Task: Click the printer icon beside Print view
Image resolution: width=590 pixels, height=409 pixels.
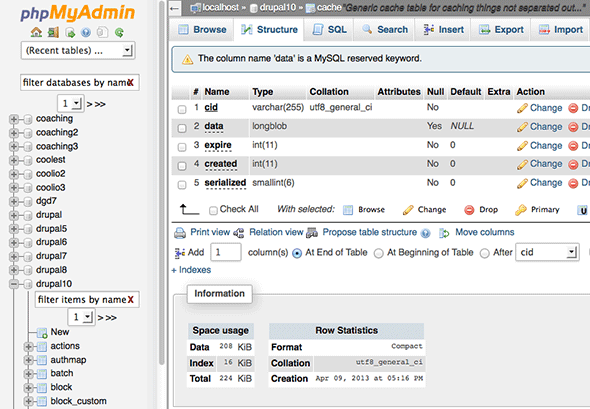Action: [x=180, y=233]
